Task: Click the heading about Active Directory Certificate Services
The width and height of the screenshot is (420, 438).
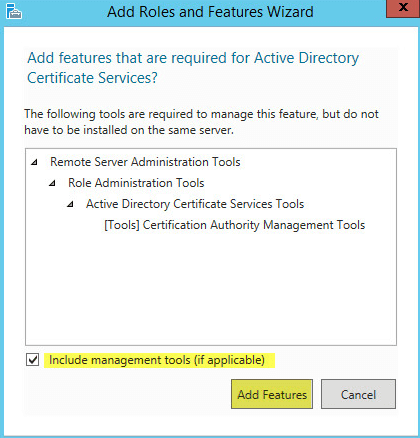Action: point(193,68)
